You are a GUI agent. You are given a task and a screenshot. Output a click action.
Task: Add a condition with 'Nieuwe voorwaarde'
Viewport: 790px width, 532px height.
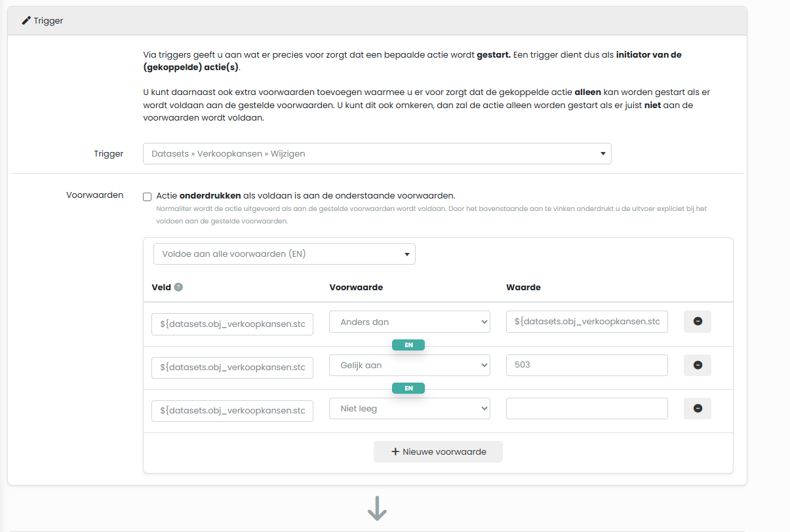coord(438,451)
